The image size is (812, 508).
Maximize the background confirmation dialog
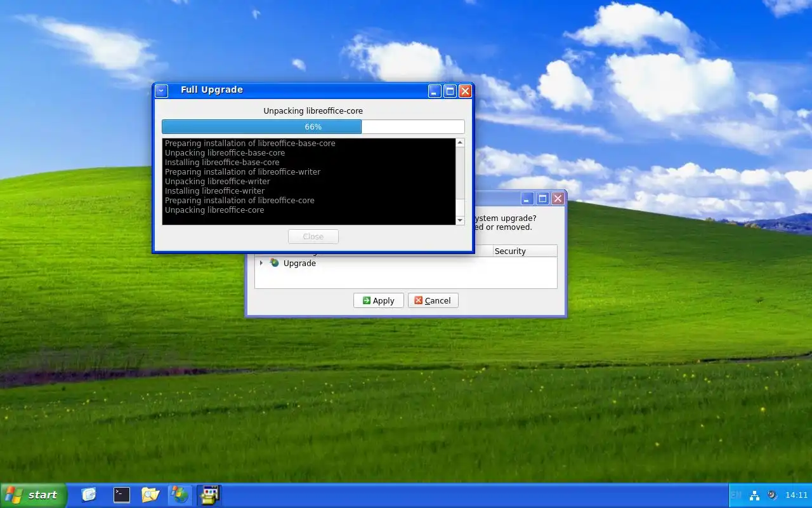pos(542,199)
